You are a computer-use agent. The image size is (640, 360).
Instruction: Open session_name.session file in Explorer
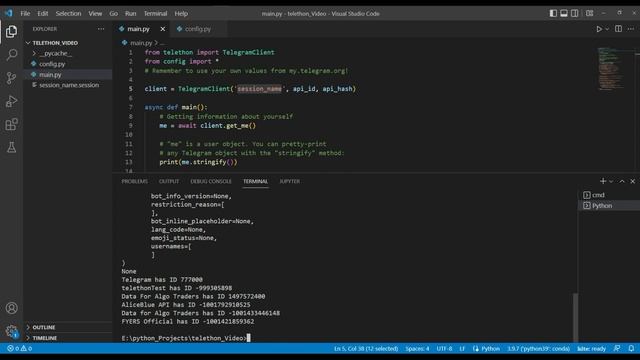[x=68, y=85]
